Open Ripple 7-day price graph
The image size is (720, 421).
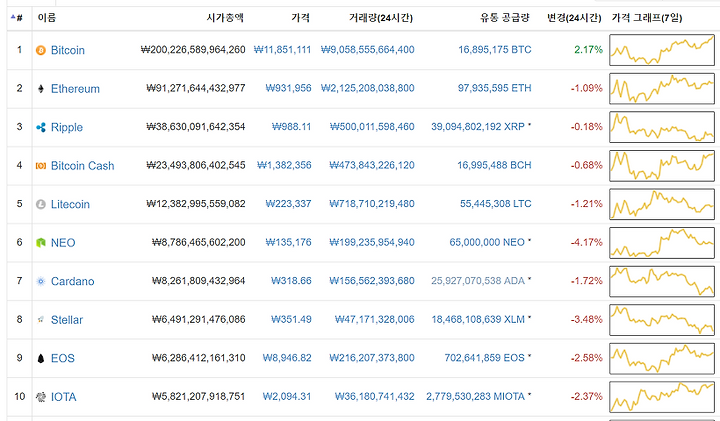pos(662,127)
